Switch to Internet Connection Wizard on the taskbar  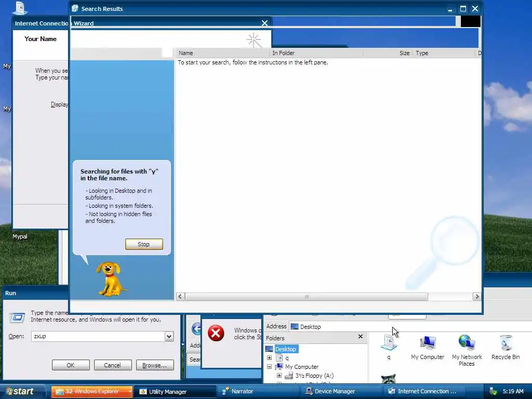pyautogui.click(x=423, y=392)
